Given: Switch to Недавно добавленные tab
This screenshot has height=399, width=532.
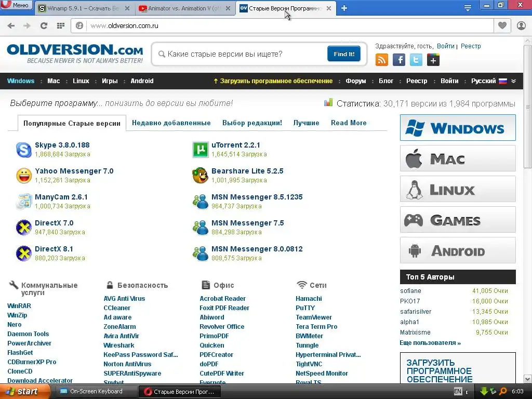Looking at the screenshot, I should pyautogui.click(x=171, y=123).
